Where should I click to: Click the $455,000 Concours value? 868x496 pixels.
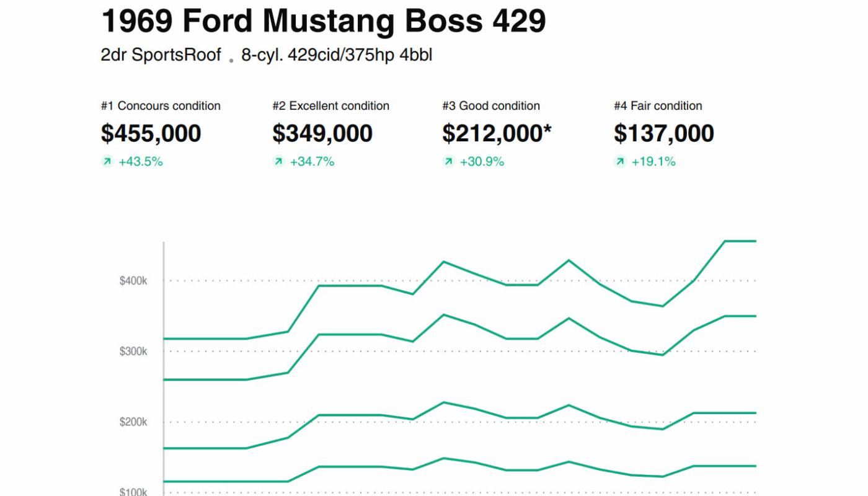(x=151, y=133)
